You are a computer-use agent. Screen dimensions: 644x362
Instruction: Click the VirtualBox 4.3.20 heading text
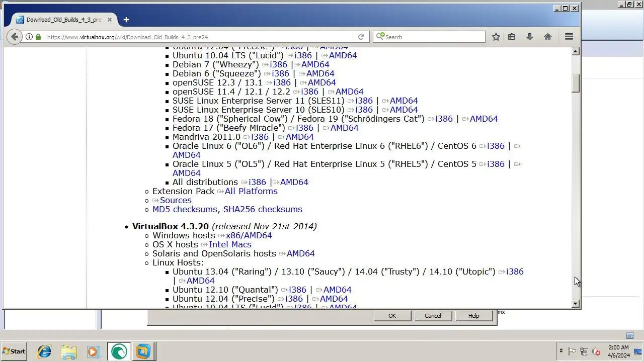pos(170,226)
